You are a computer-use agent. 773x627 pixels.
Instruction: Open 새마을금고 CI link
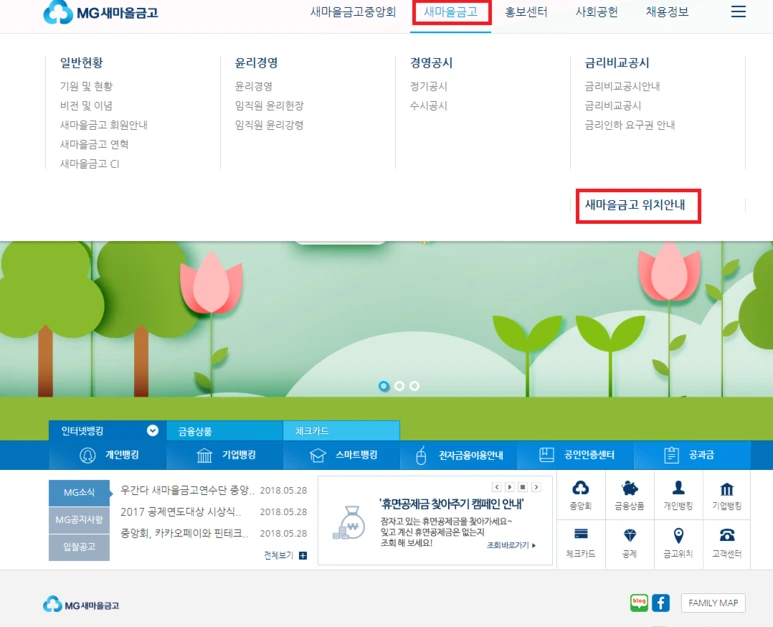click(x=90, y=164)
